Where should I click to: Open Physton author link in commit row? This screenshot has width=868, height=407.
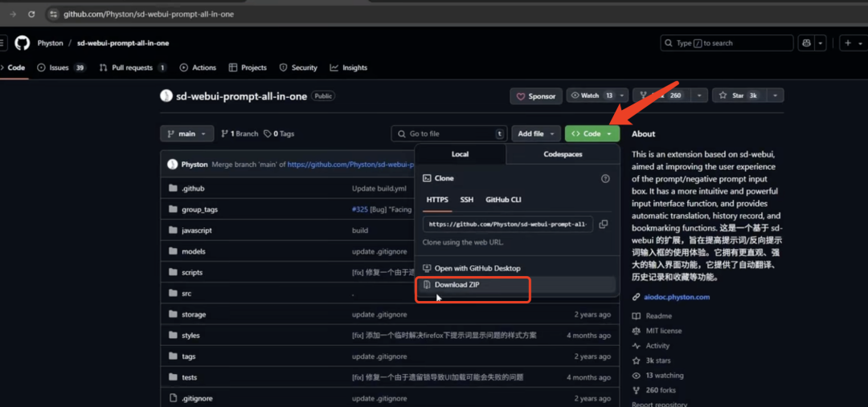point(194,165)
